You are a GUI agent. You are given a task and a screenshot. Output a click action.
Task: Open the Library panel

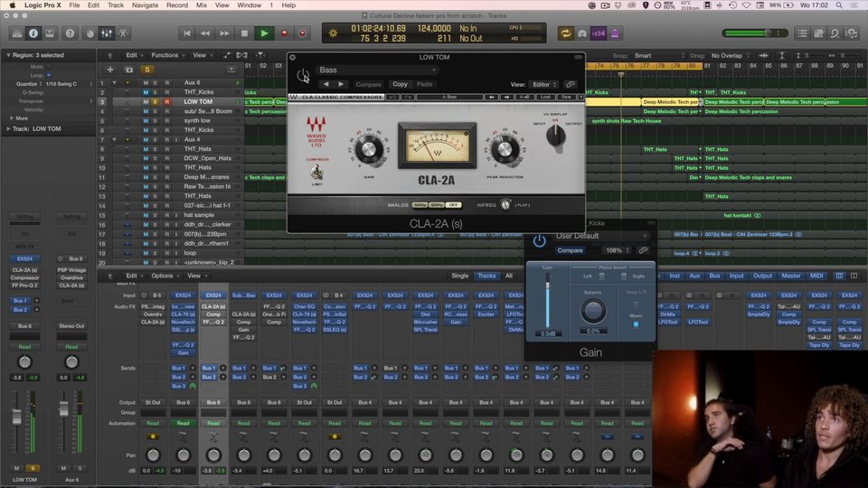[x=17, y=33]
